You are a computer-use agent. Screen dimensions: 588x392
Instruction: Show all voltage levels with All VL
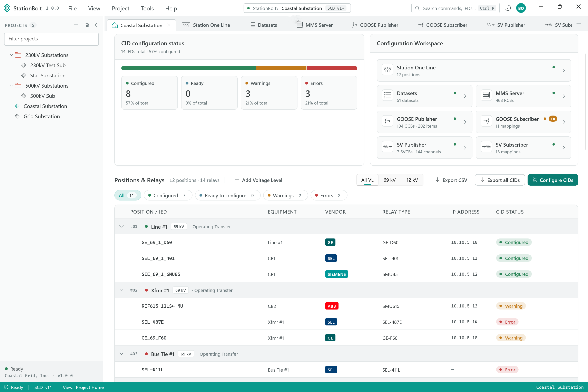pos(367,180)
